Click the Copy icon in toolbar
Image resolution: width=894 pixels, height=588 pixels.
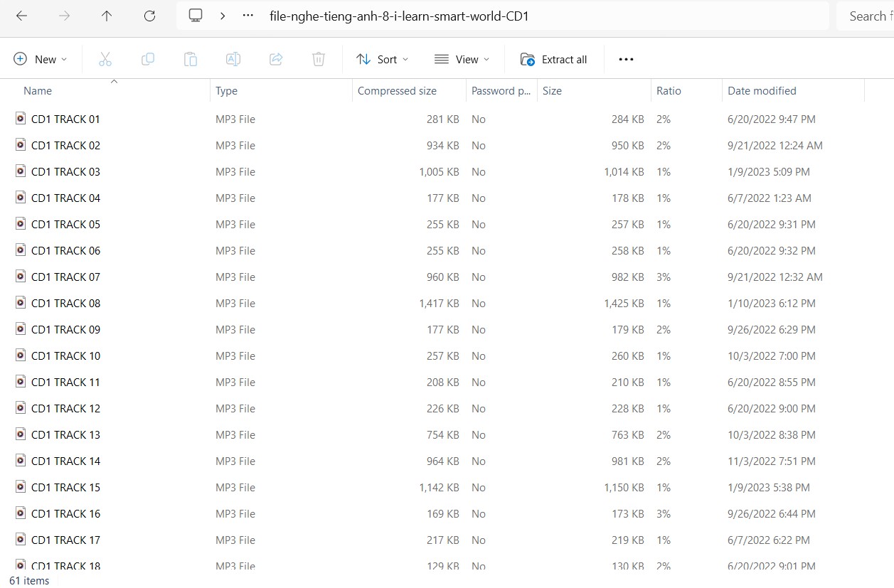pos(148,60)
